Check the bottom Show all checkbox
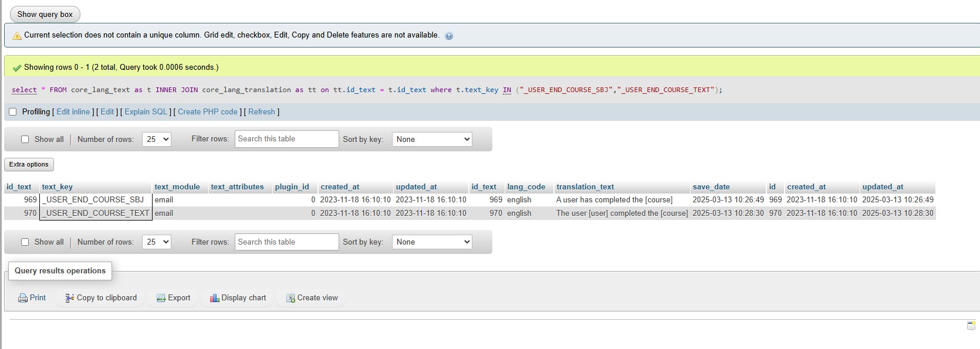Viewport: 980px width, 349px height. [x=25, y=242]
